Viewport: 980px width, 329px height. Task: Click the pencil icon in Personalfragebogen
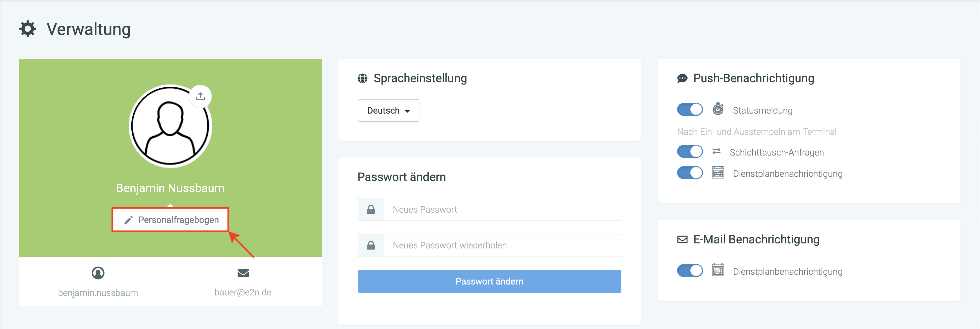(x=129, y=220)
